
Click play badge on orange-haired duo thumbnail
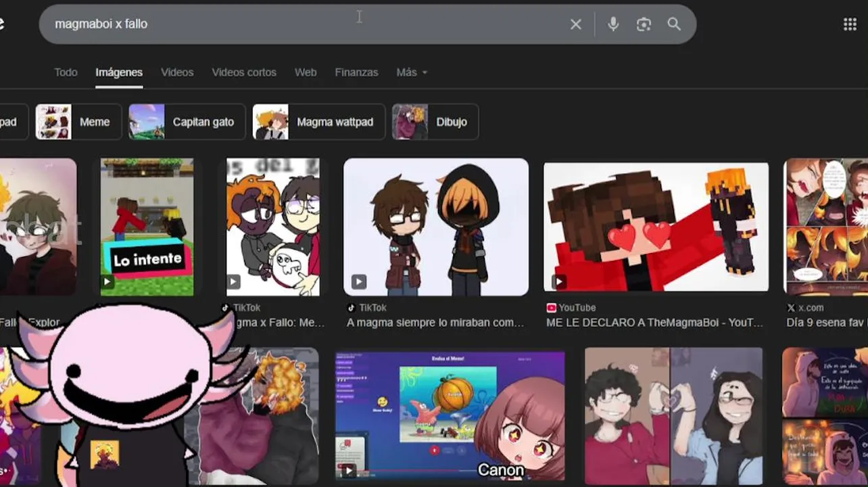point(234,281)
